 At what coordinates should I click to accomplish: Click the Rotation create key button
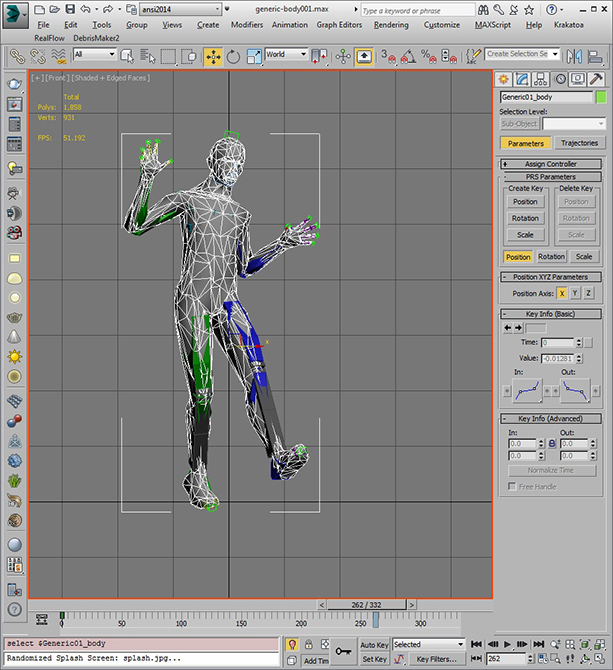coord(525,218)
